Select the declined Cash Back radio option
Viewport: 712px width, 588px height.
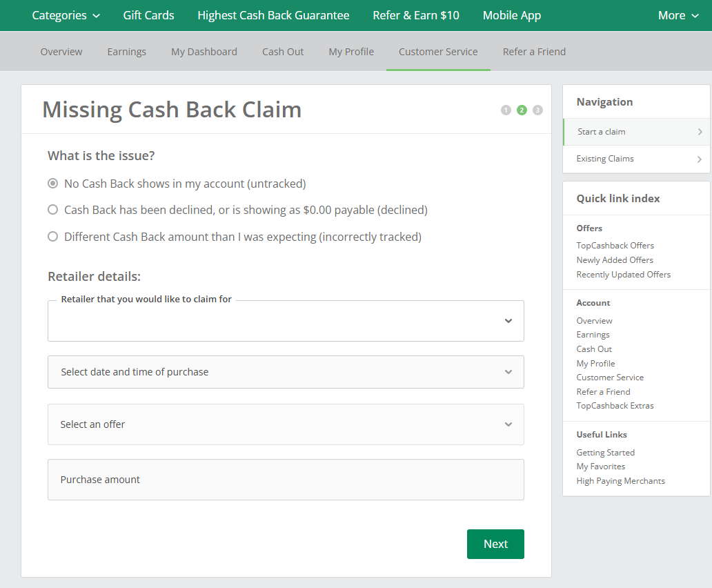(52, 210)
